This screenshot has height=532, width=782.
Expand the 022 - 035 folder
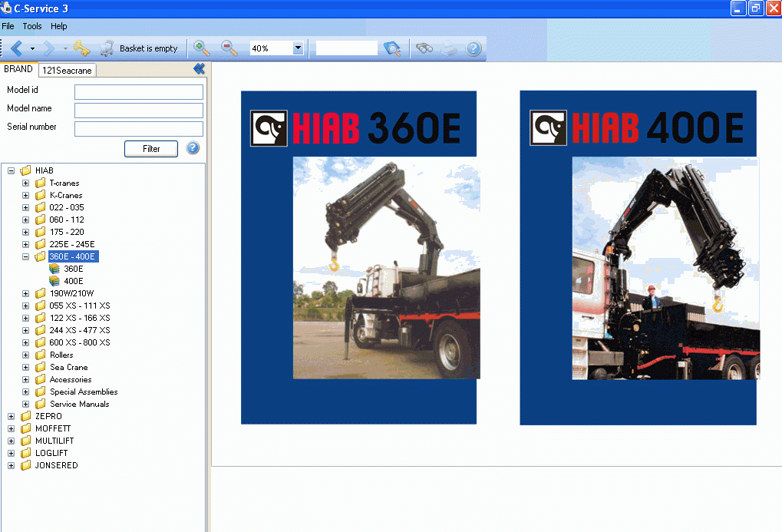click(x=25, y=207)
